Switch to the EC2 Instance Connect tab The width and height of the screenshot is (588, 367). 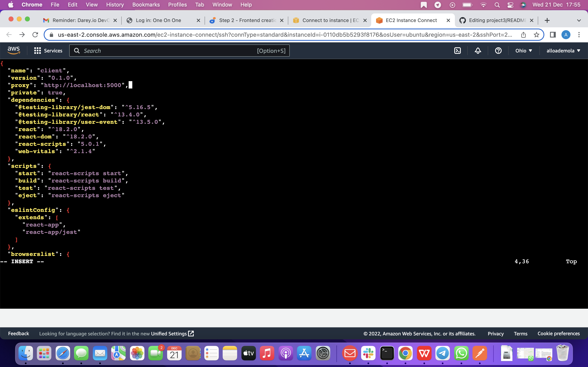tap(411, 20)
